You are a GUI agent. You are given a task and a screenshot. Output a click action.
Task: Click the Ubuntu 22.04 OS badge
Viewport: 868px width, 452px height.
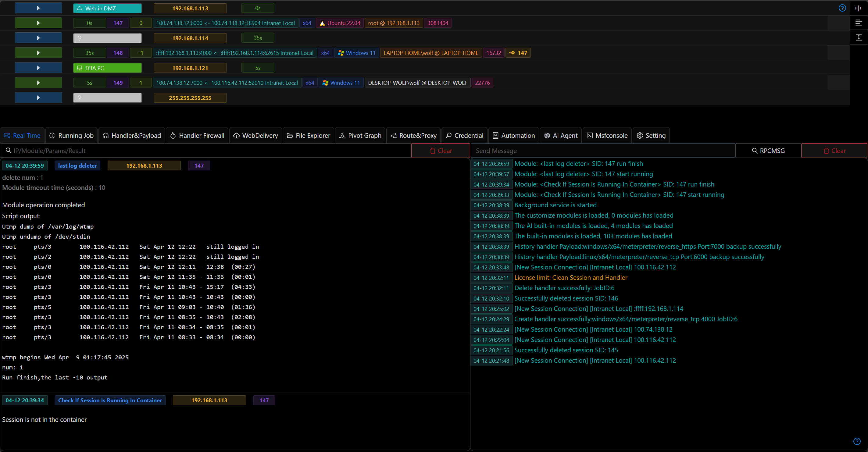(340, 23)
